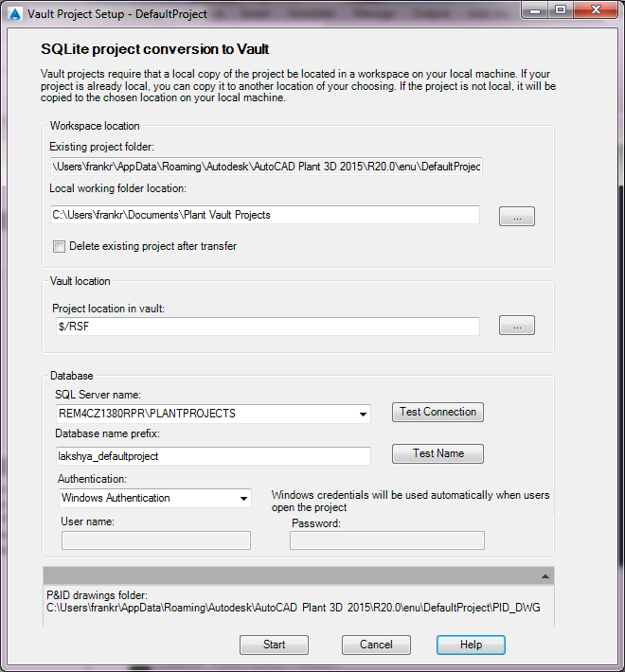
Task: Enable Delete existing project after transfer
Action: 60,246
